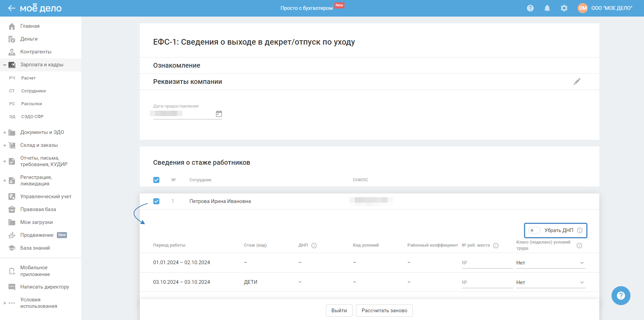Click the back arrow in the header

(12, 8)
